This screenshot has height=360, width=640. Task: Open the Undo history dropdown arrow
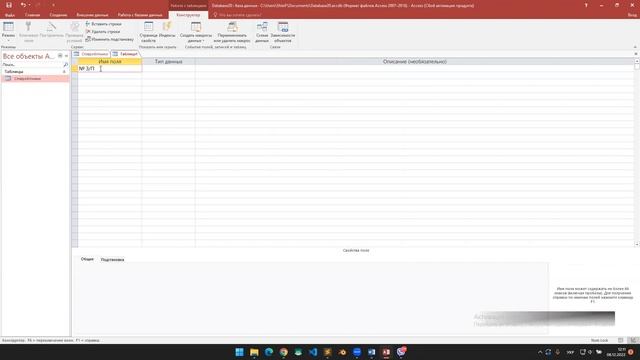[x=29, y=5]
